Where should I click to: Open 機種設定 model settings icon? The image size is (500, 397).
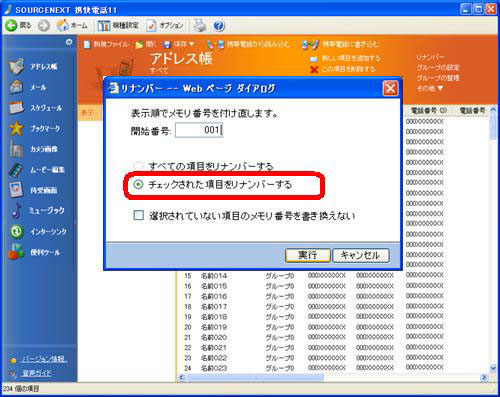coord(104,26)
